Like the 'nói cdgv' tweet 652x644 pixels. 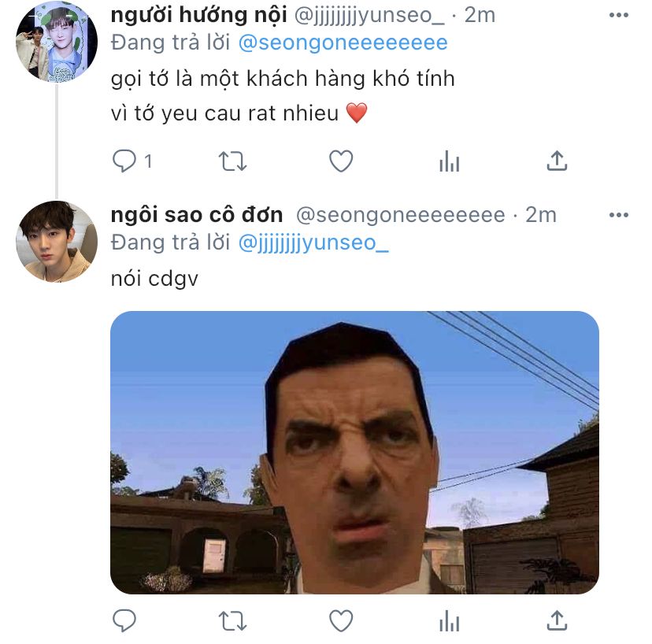coord(341,621)
